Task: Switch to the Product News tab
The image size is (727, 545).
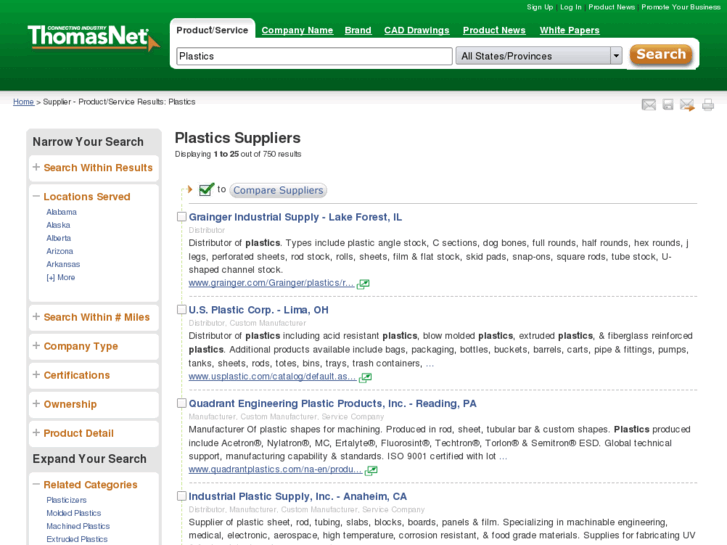Action: pyautogui.click(x=494, y=30)
